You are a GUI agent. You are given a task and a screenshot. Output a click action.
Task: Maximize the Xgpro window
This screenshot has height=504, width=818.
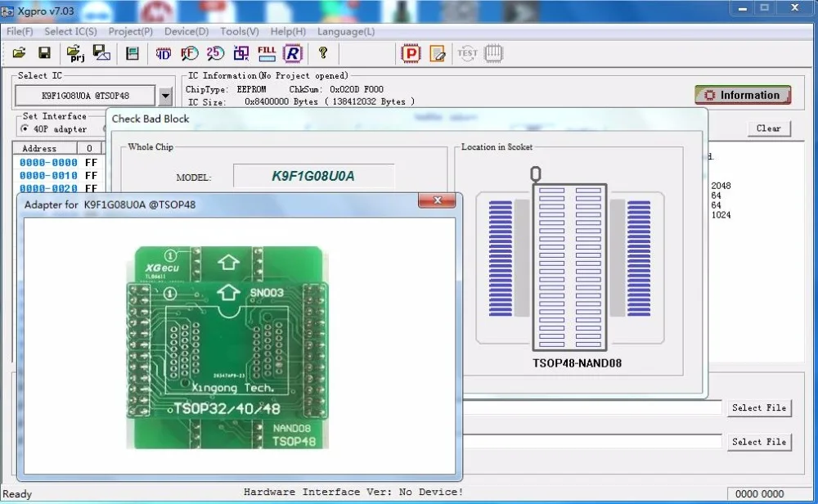click(x=765, y=8)
